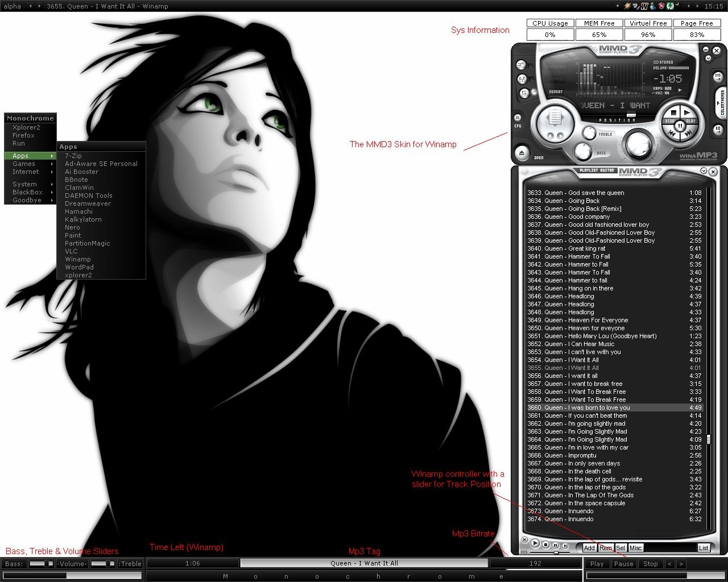Click the playlist editor scrollbar thumb

(709, 439)
